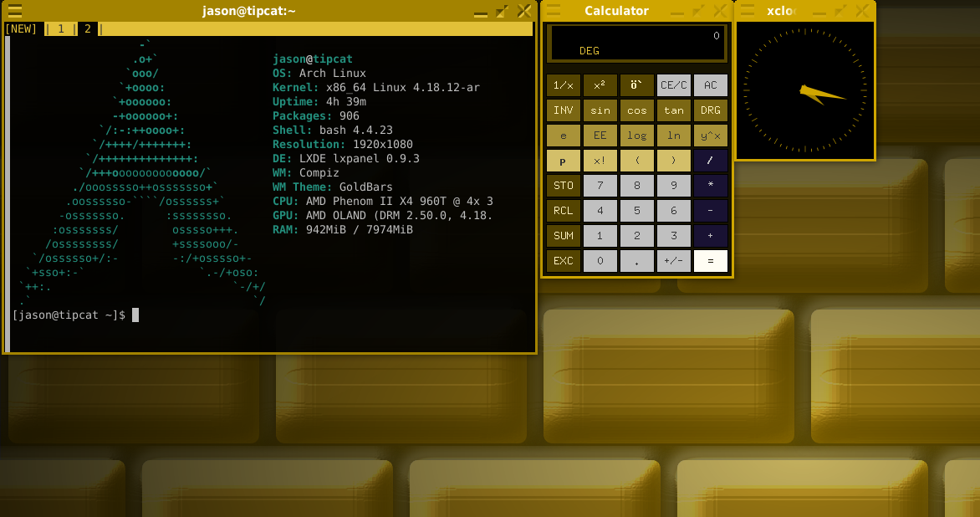The image size is (980, 517).
Task: Close the terminal window
Action: click(x=524, y=11)
